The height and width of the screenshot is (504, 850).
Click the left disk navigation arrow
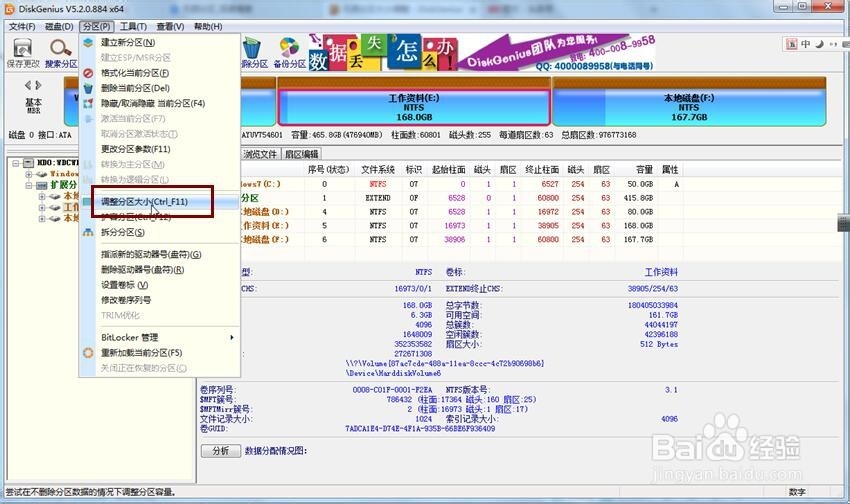28,85
